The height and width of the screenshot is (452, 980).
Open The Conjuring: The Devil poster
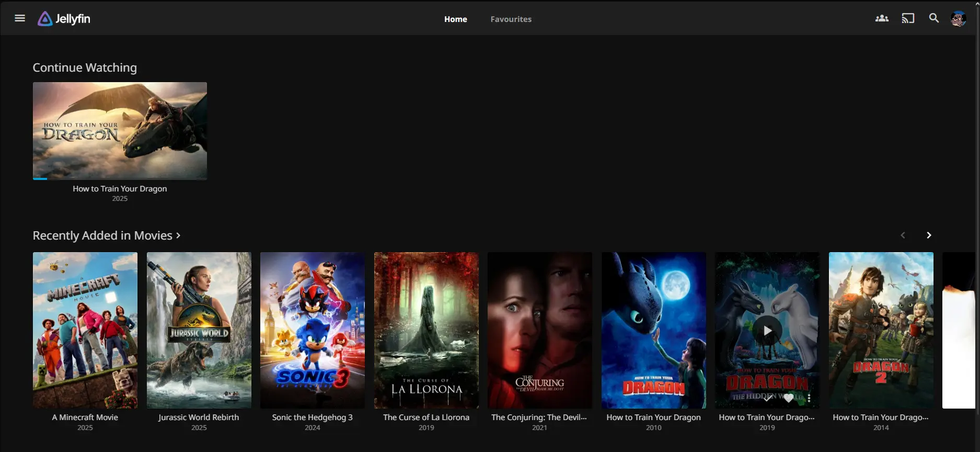[x=540, y=330]
